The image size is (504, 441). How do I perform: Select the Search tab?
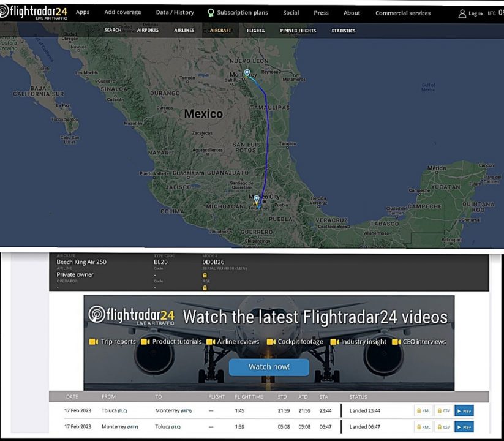coord(113,30)
